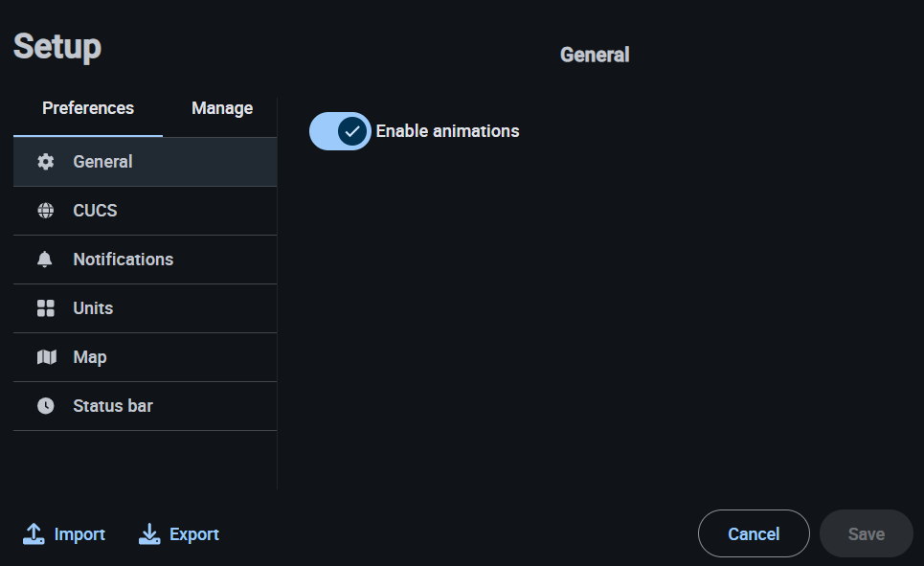Open the Manage tab
Screen dimensions: 924x566
click(x=222, y=108)
